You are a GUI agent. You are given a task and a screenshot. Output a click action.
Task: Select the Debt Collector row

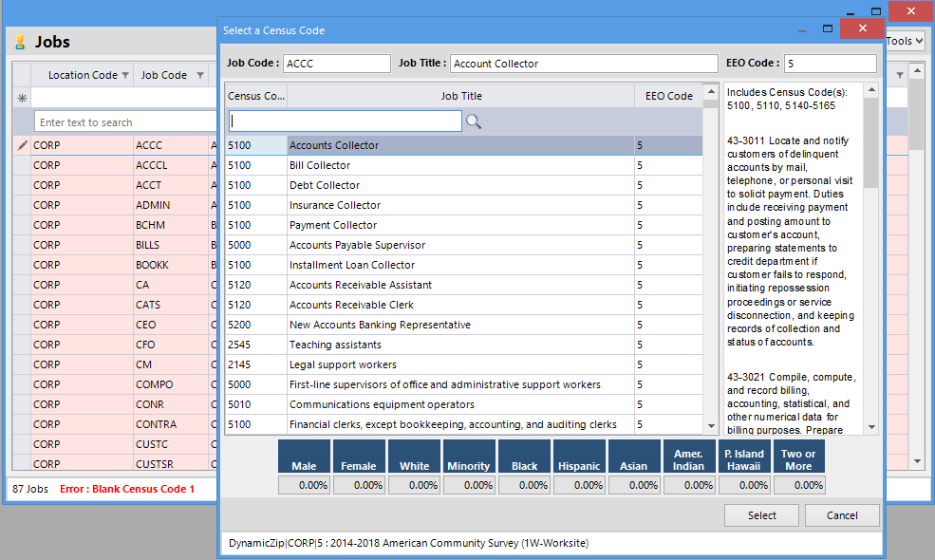point(460,185)
